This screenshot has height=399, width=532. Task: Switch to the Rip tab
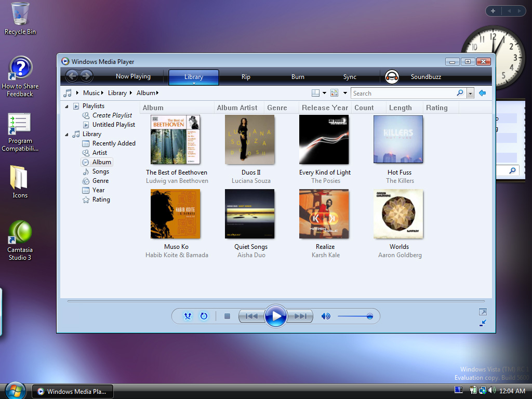[246, 76]
